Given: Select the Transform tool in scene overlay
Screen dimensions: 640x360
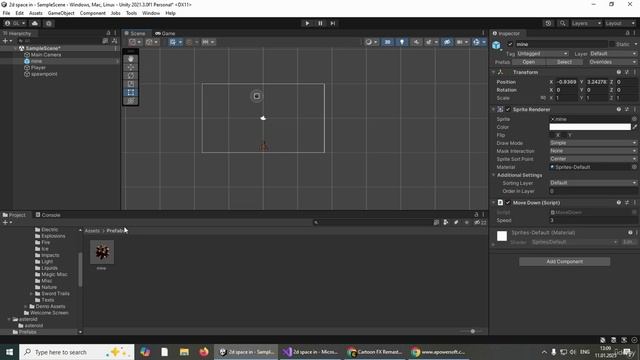Looking at the screenshot, I should coord(131,101).
